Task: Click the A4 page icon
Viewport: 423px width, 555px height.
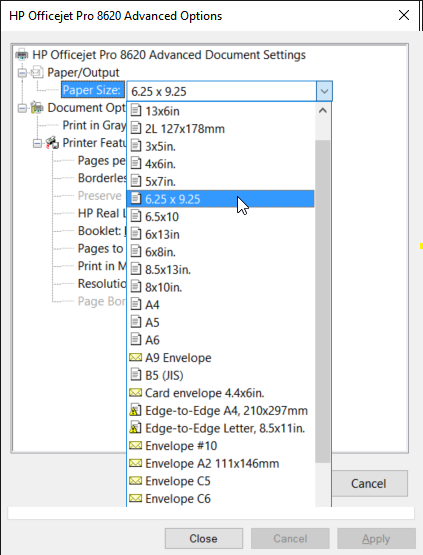Action: click(x=136, y=304)
